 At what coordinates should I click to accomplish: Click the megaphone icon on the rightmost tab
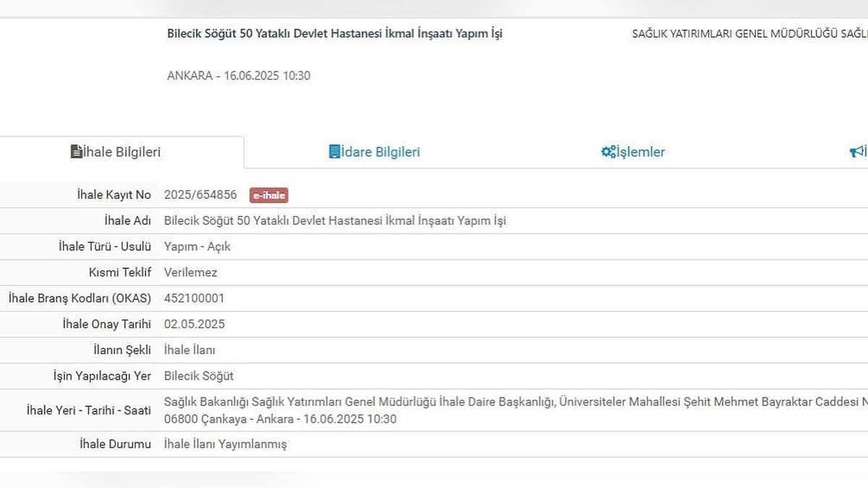point(856,152)
